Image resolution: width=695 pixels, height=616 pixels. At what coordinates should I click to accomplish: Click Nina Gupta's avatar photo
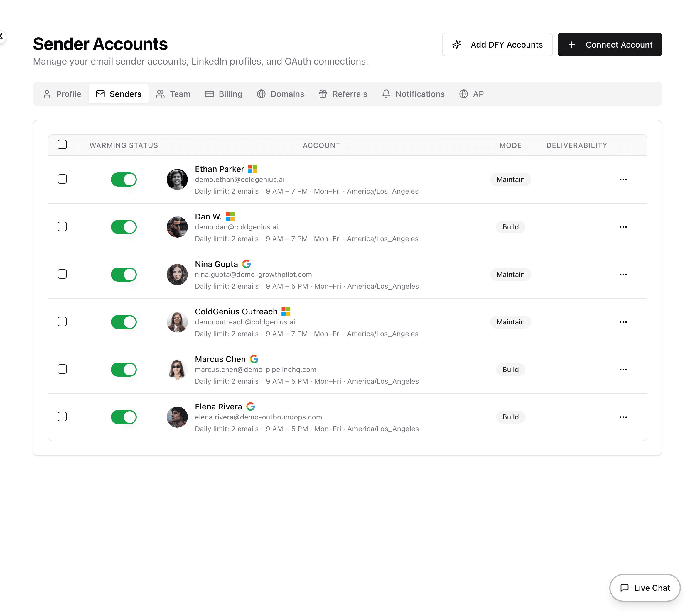tap(177, 275)
